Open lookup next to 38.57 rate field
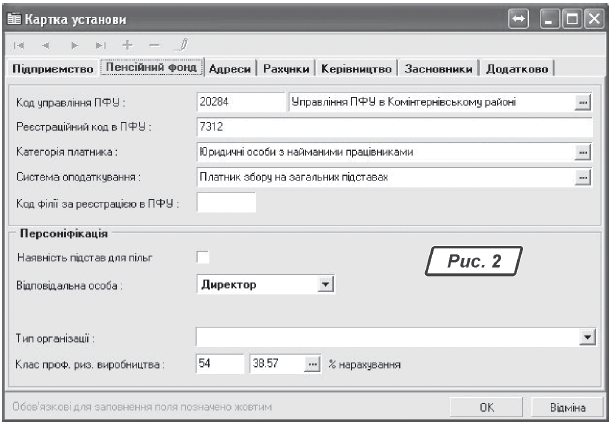This screenshot has width=611, height=423. (x=311, y=364)
